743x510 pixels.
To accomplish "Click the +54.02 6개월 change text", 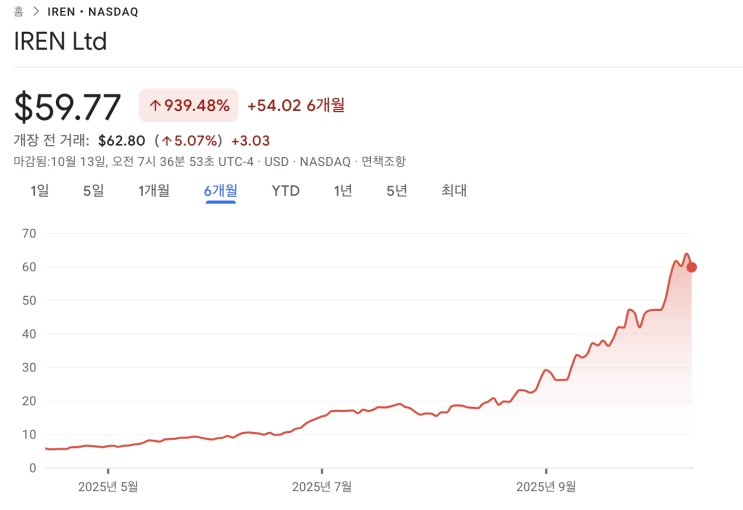I will 296,105.
